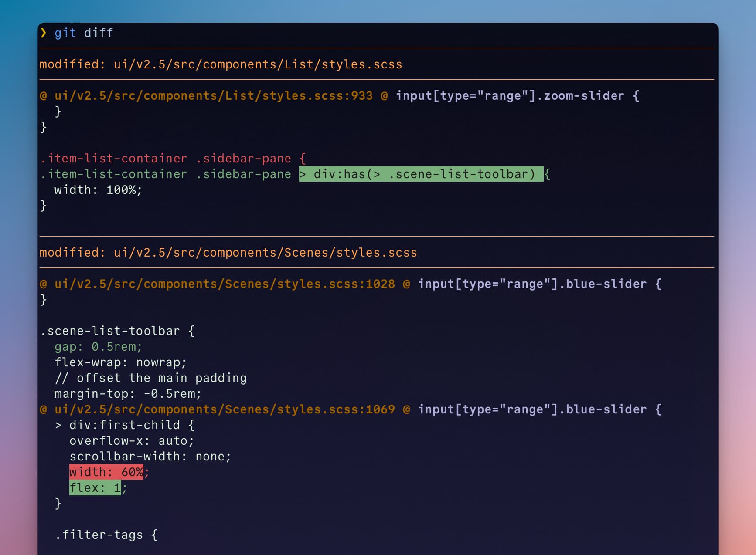Click the added 'gap: 0.5rem;' line
756x555 pixels.
98,347
